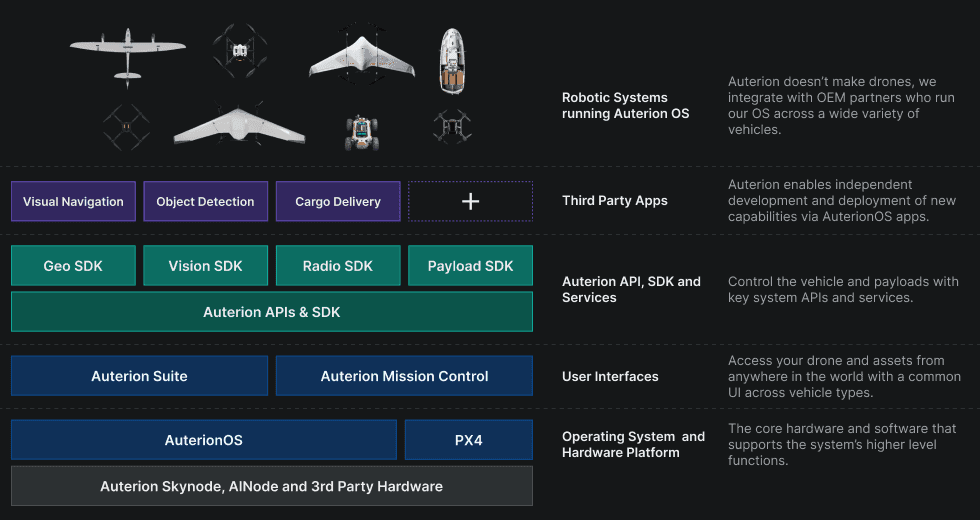This screenshot has height=520, width=980.
Task: Select the white boat vehicle image
Action: (x=451, y=61)
